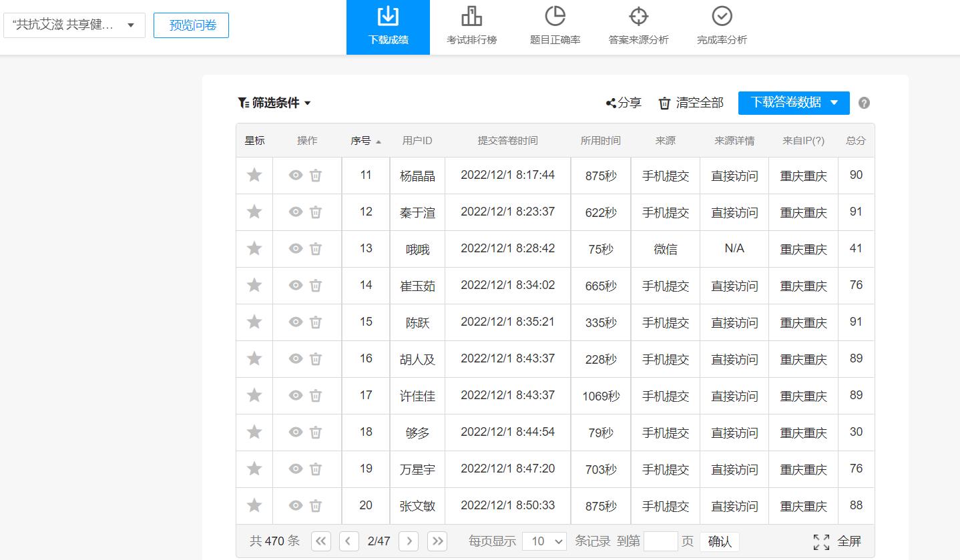The image size is (960, 560).
Task: Jump to last page arrow
Action: pos(437,541)
